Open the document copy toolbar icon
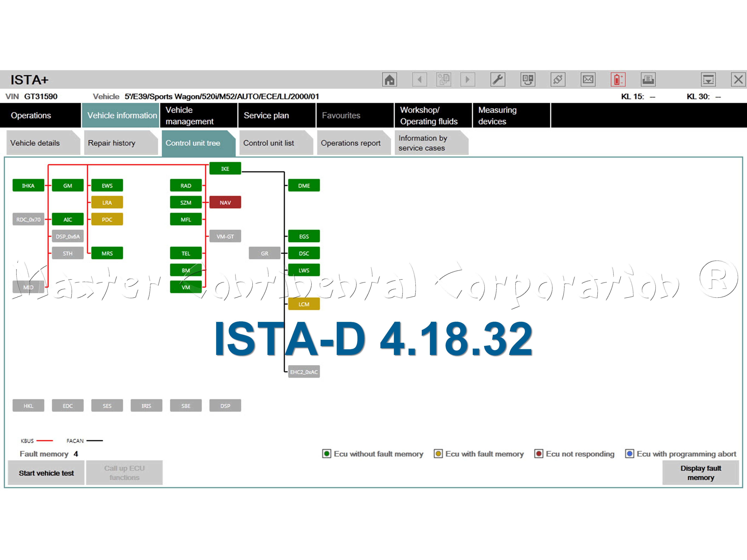The height and width of the screenshot is (560, 747). (x=443, y=80)
